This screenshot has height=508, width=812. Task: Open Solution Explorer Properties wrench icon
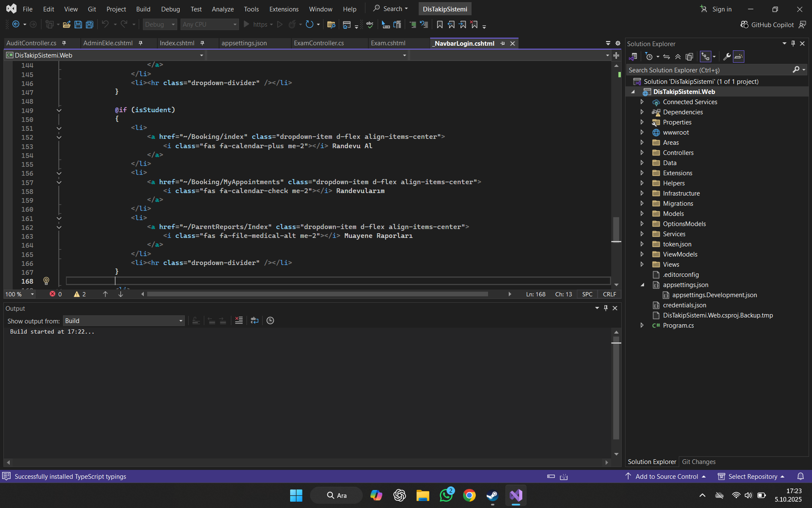click(x=727, y=56)
